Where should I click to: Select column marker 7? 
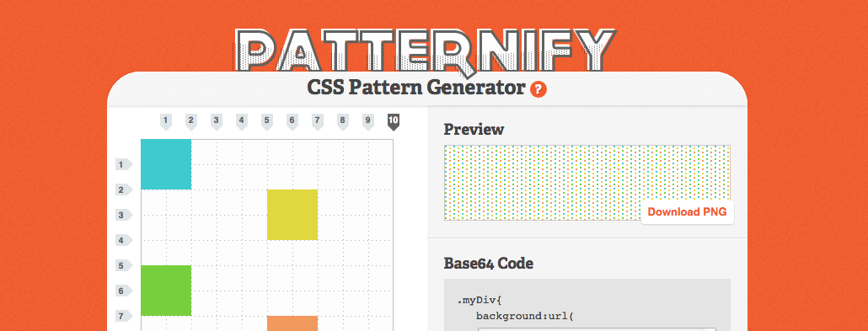tap(317, 122)
